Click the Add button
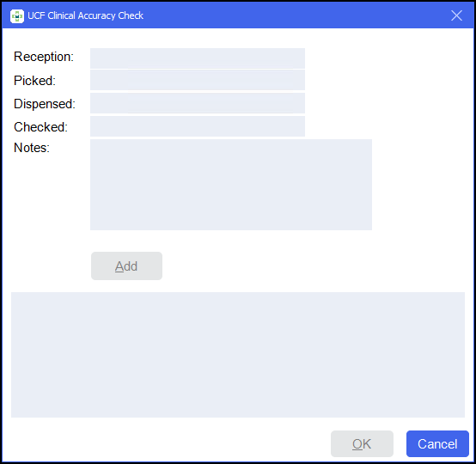The width and height of the screenshot is (476, 464). [x=126, y=266]
